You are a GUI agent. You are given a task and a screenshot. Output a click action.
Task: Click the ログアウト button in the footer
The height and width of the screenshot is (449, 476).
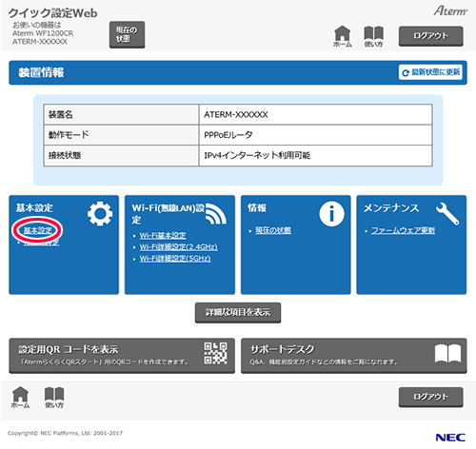[x=430, y=397]
